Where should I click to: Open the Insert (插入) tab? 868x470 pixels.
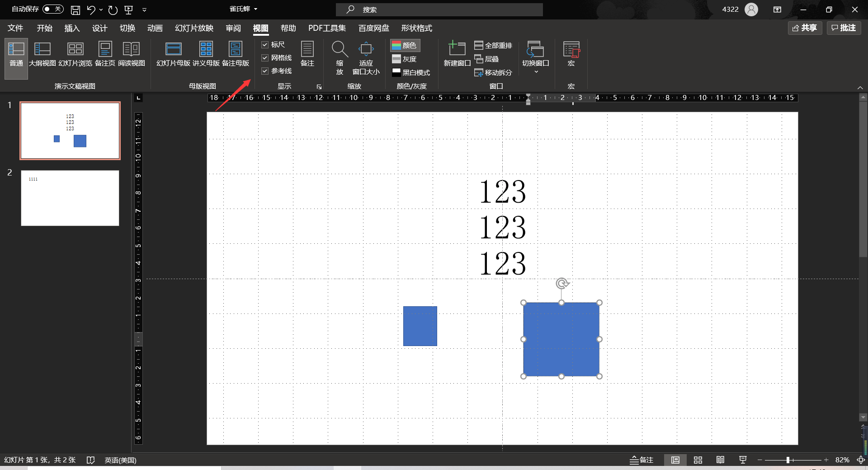point(72,28)
